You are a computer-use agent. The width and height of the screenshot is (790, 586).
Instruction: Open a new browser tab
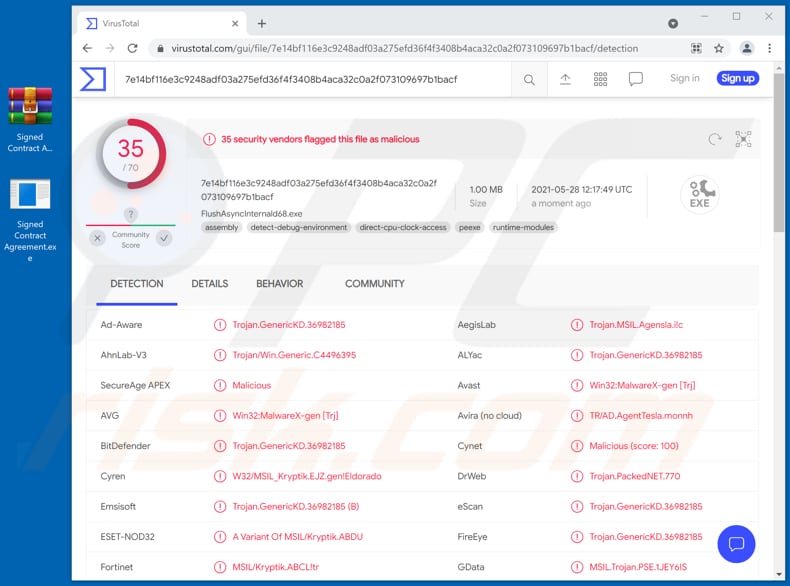pos(261,24)
